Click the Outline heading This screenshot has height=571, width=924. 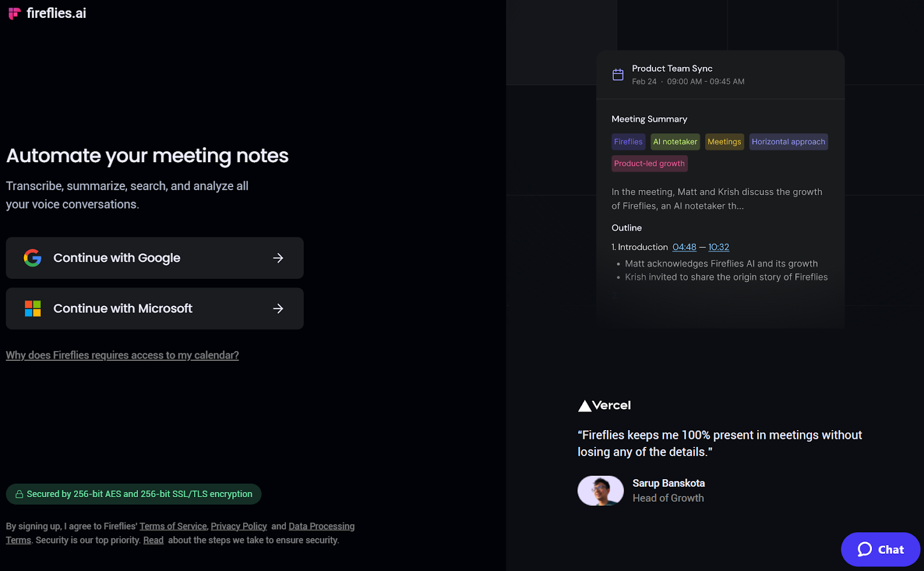(627, 228)
